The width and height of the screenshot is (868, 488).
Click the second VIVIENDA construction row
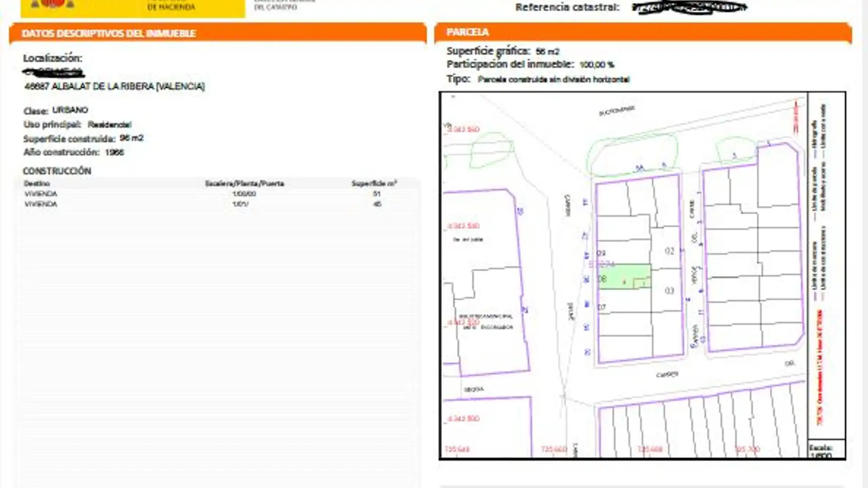(41, 204)
